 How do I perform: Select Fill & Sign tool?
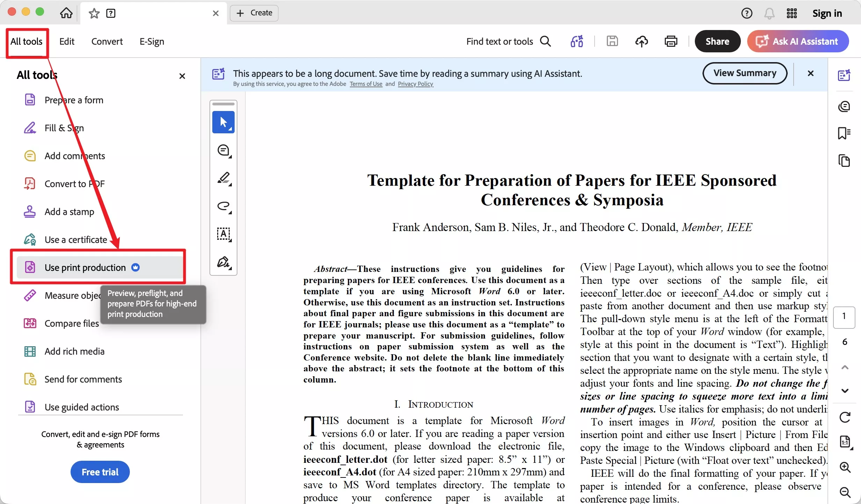coord(100,128)
